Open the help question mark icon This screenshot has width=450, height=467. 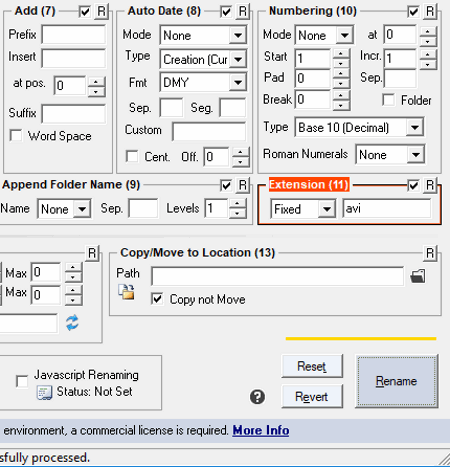pyautogui.click(x=257, y=397)
